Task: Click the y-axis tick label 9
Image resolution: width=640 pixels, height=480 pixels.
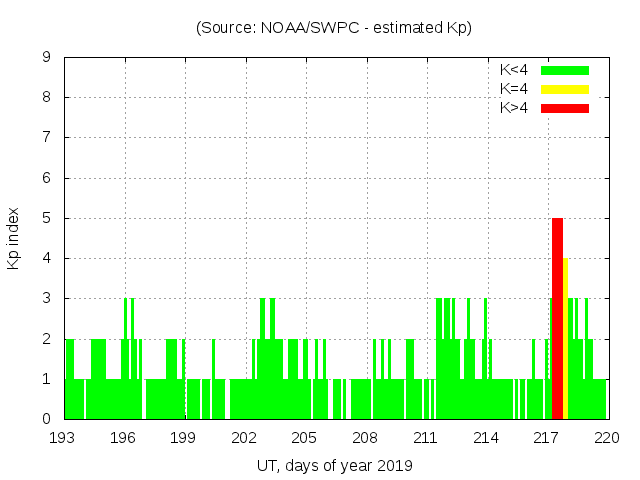Action: tap(46, 58)
